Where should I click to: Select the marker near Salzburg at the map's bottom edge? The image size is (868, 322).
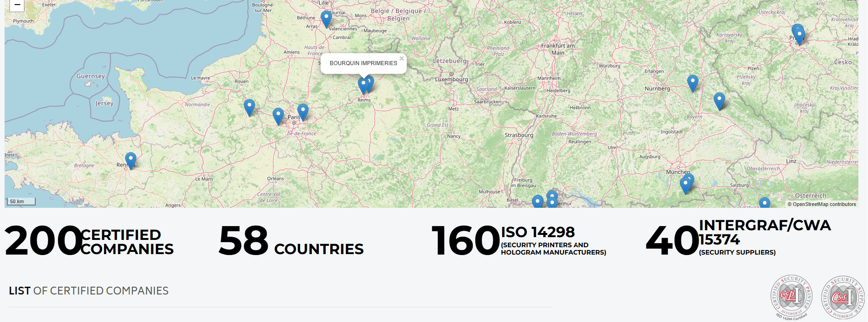[764, 203]
